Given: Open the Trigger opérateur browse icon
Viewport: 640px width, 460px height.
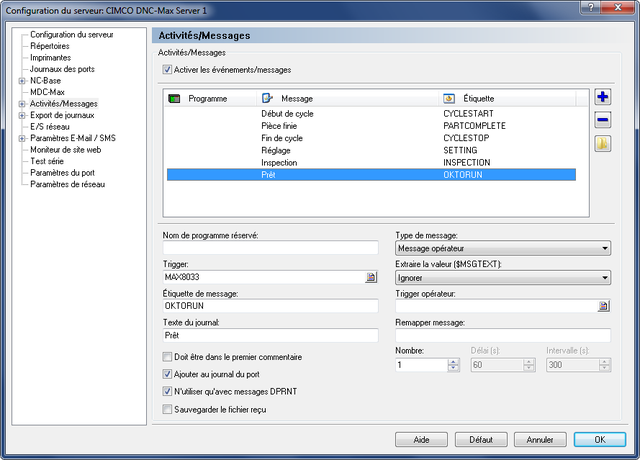Looking at the screenshot, I should 603,306.
